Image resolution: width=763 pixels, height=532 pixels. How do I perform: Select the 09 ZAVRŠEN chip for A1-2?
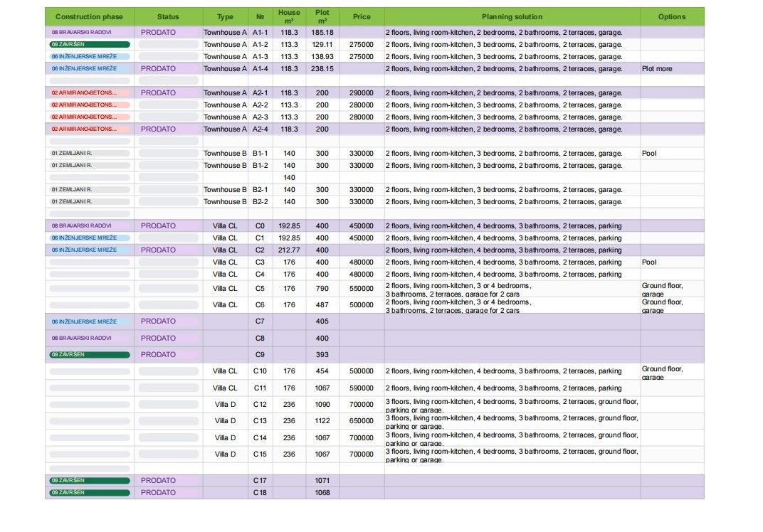(x=90, y=45)
